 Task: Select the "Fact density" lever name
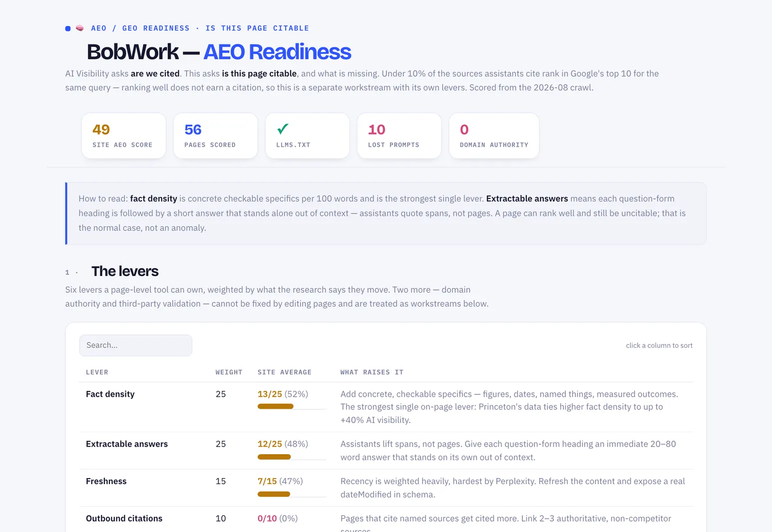point(110,394)
